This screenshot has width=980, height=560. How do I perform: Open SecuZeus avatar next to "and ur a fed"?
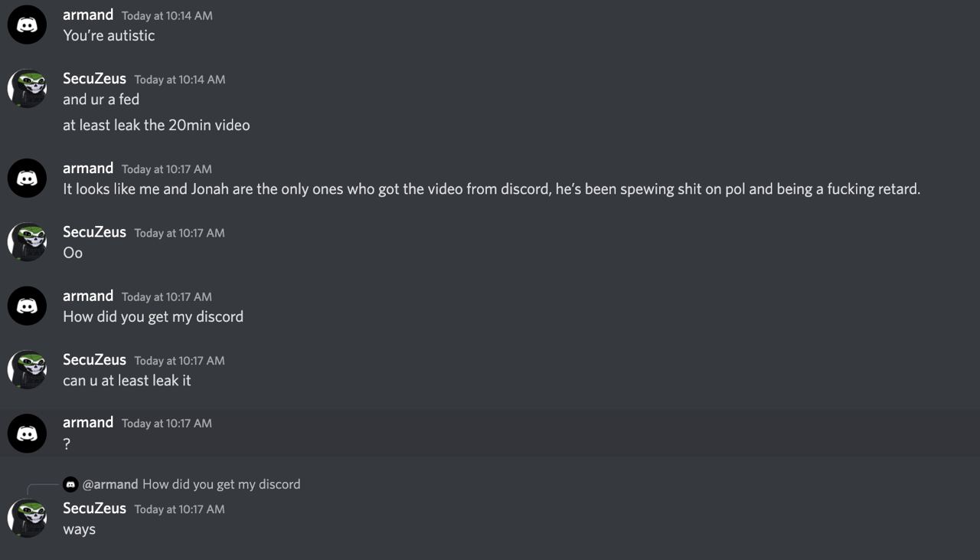28,89
